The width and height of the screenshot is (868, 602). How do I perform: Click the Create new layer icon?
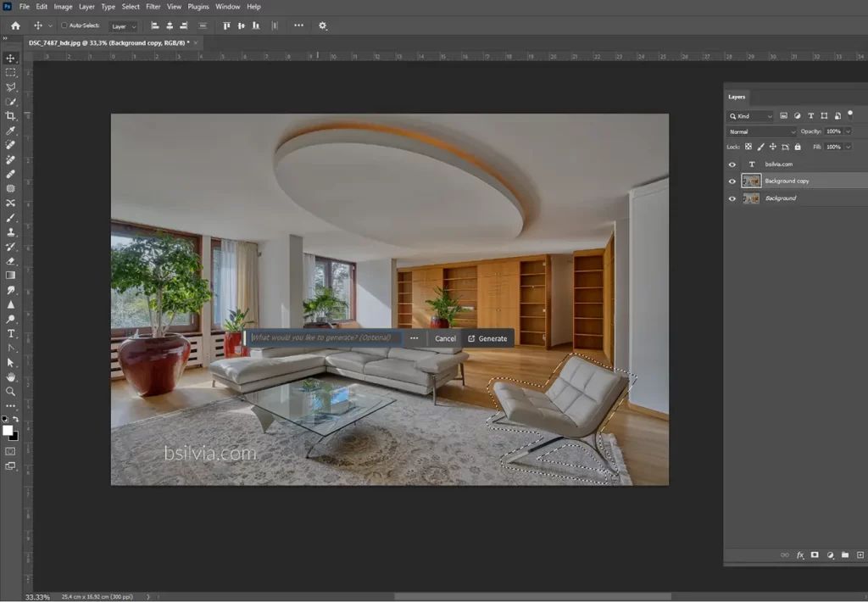point(860,555)
